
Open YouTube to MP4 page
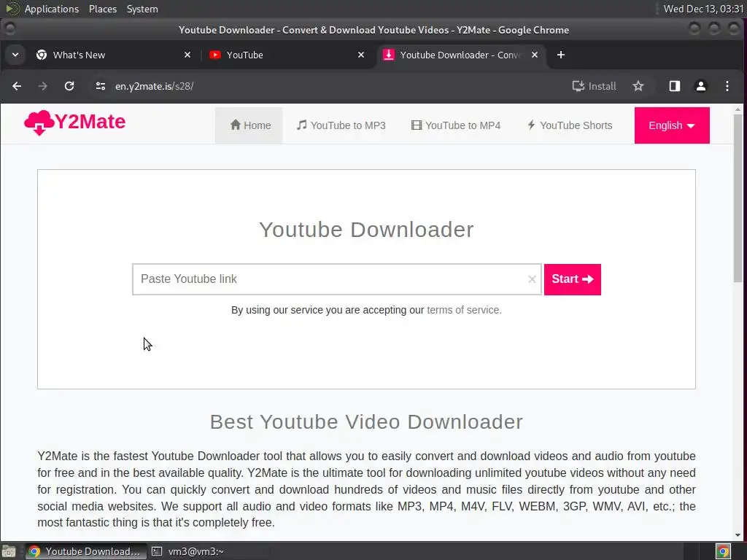point(456,125)
